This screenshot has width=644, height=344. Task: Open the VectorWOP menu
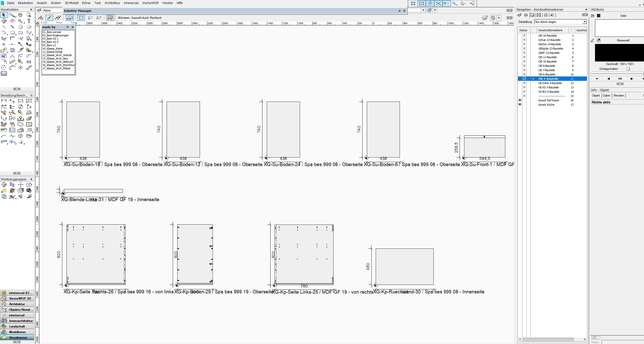[x=150, y=3]
